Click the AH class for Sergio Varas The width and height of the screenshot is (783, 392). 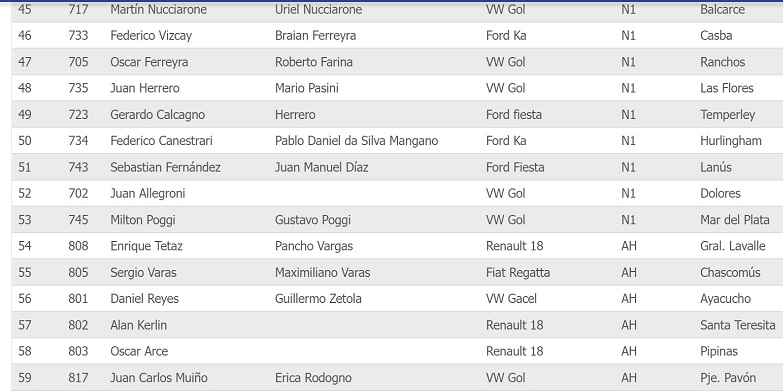pyautogui.click(x=629, y=272)
